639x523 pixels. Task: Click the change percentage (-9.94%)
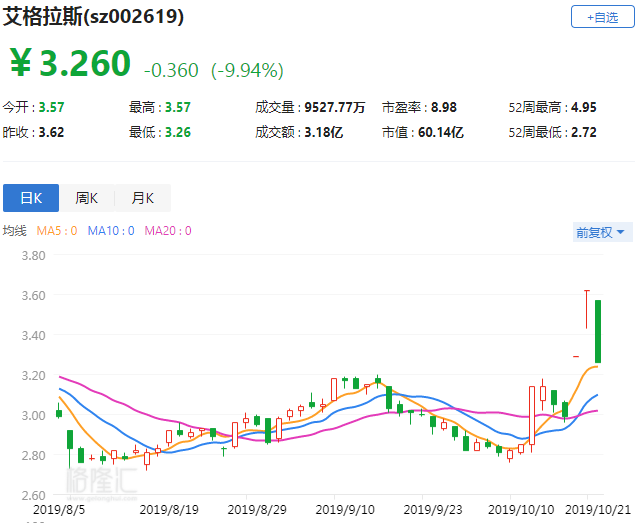[247, 70]
